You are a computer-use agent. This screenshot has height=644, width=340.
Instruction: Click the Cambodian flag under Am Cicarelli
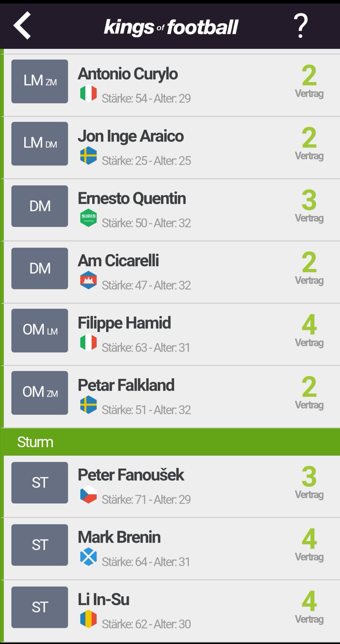[88, 280]
